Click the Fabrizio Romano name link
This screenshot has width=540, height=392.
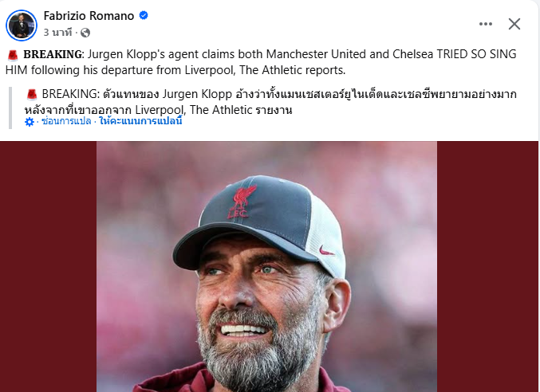click(x=89, y=17)
